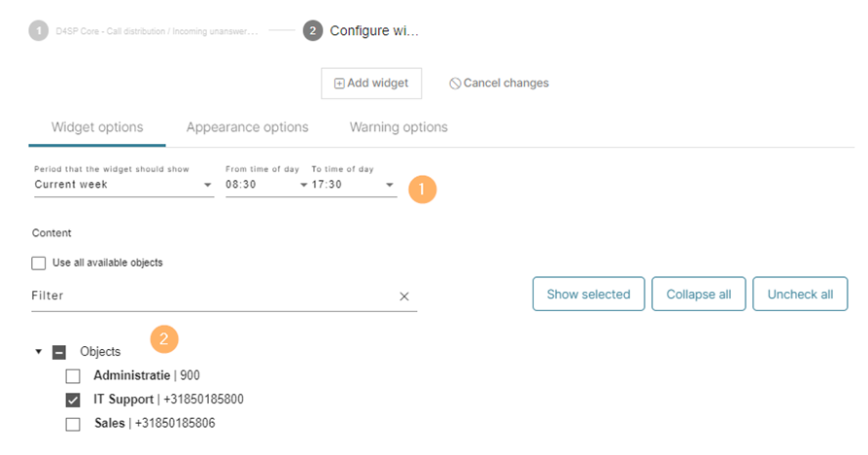Open the From time of day dropdown
Screen dimensions: 868x455
coord(266,185)
